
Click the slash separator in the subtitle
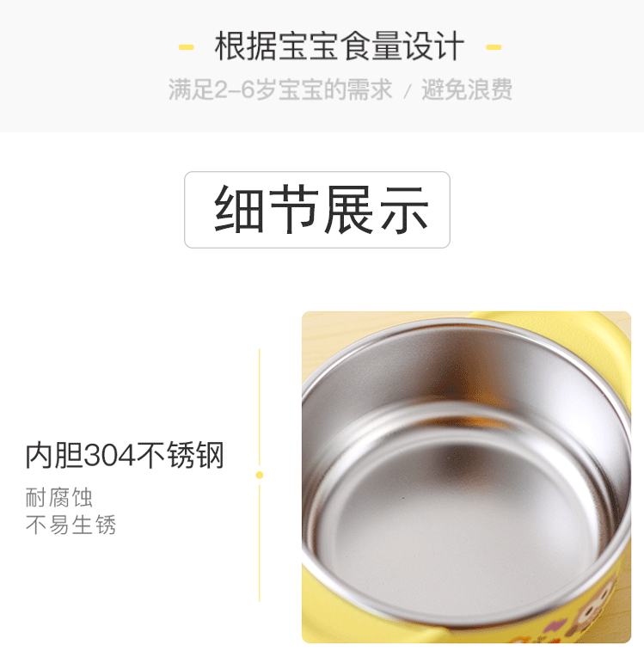pos(407,91)
